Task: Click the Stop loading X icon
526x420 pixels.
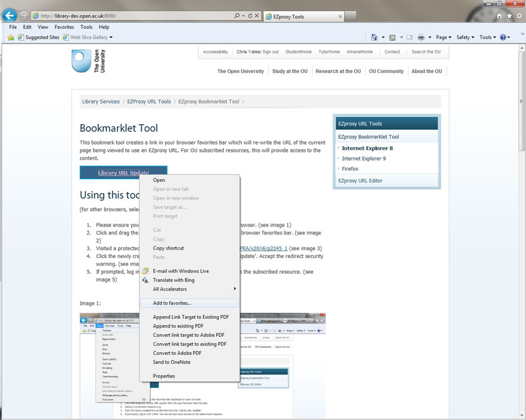Action: [257, 15]
